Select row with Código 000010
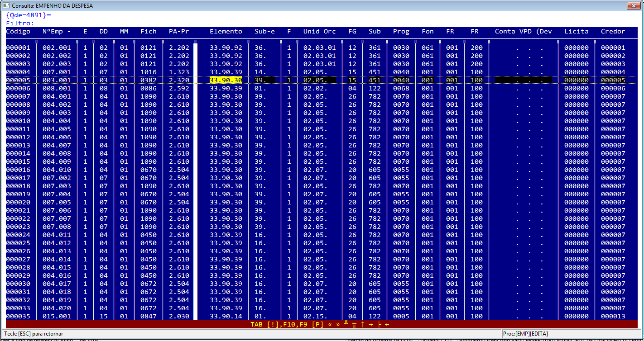The image size is (644, 341). point(322,121)
